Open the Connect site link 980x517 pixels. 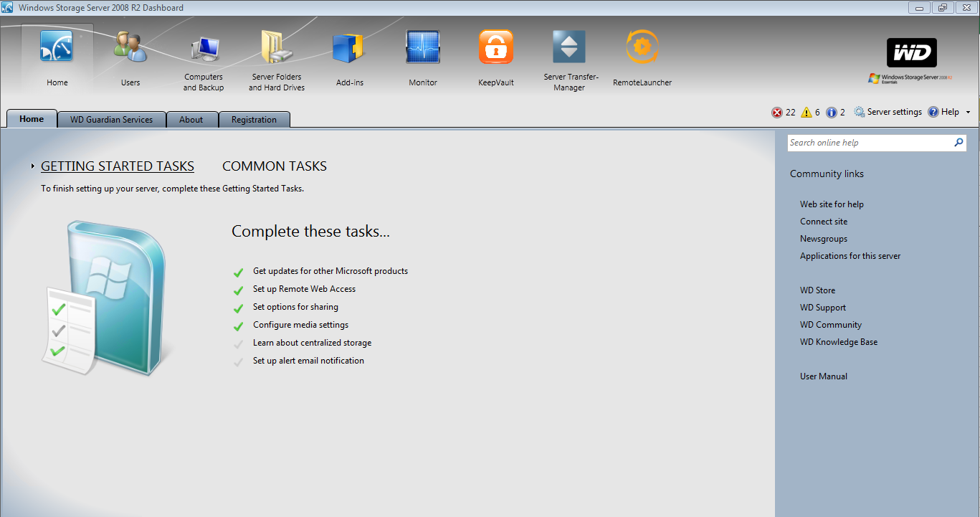point(824,222)
